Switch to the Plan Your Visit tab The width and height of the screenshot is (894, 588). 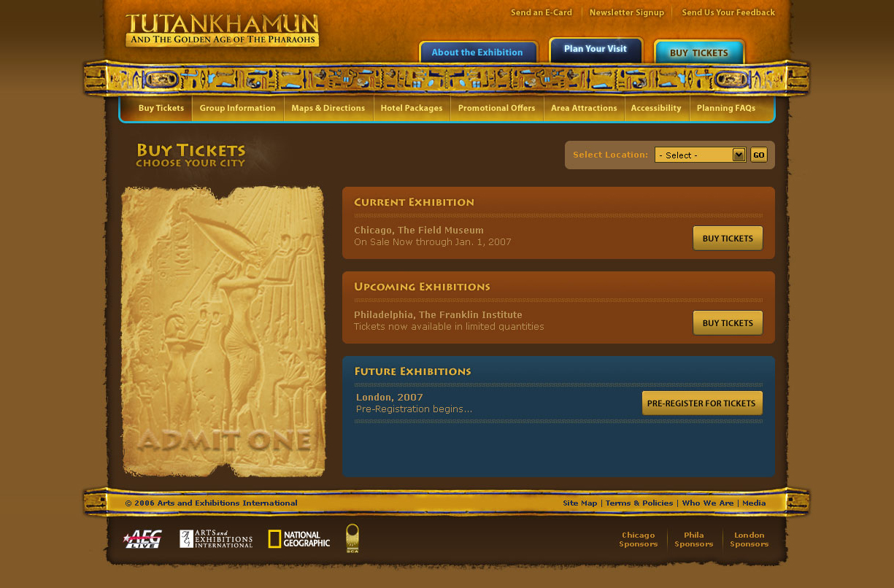596,50
